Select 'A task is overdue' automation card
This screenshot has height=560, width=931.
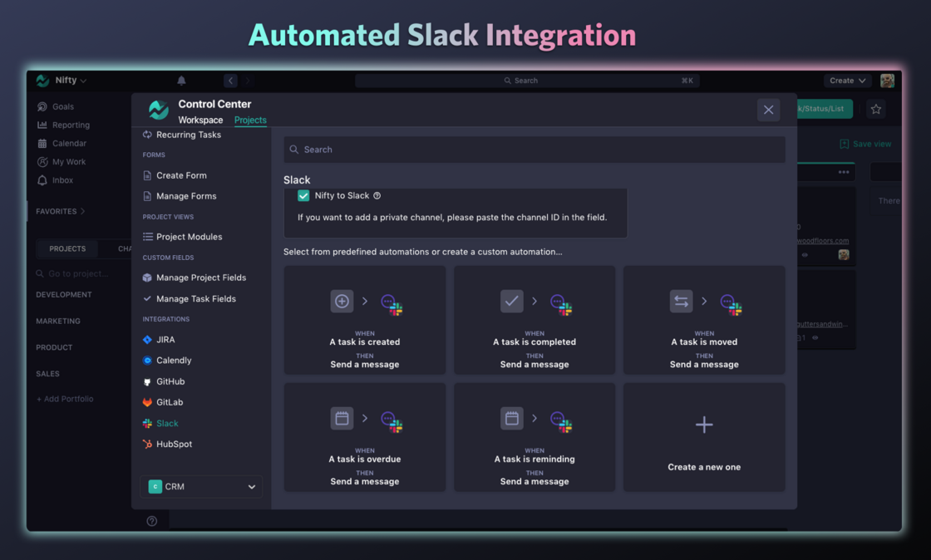point(365,437)
